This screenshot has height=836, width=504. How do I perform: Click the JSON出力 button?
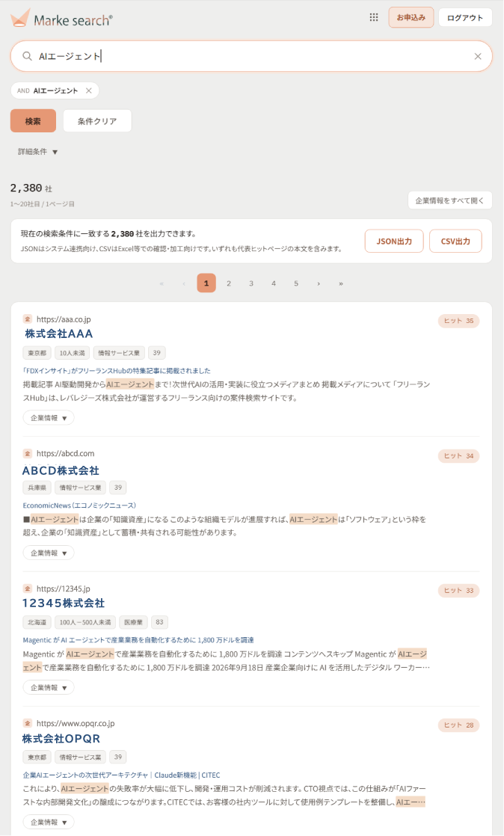(394, 241)
